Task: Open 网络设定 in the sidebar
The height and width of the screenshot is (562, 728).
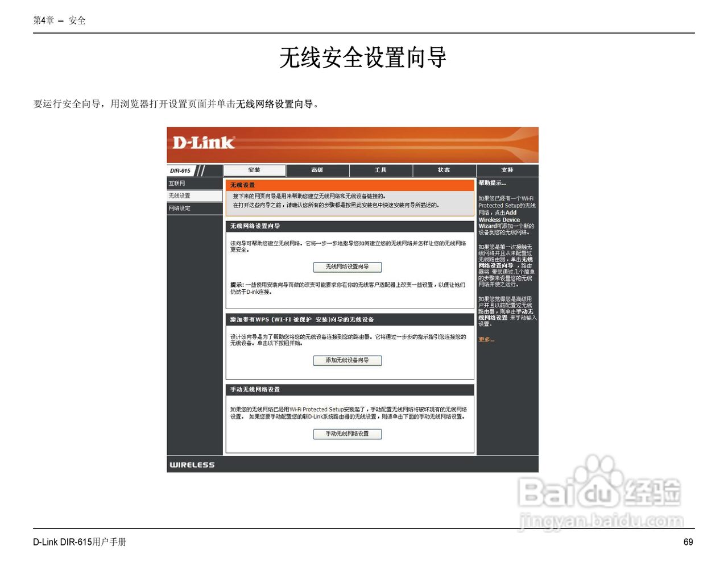Action: (195, 209)
